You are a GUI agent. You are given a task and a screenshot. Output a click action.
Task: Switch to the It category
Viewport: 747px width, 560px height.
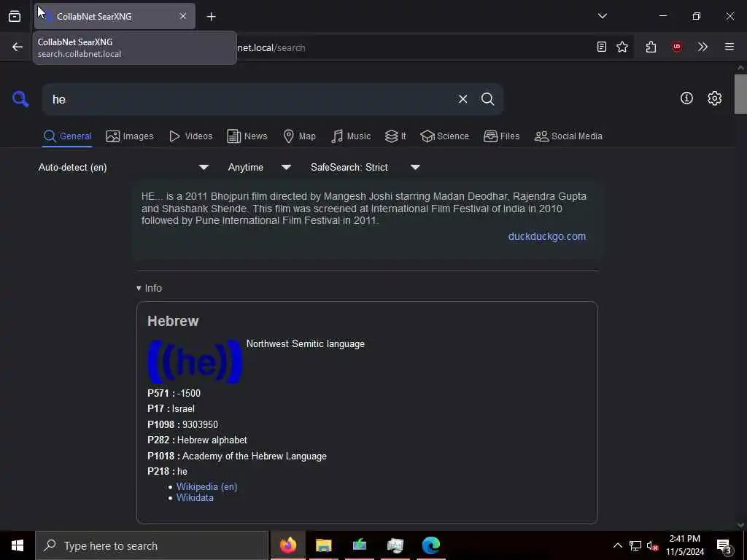coord(395,136)
